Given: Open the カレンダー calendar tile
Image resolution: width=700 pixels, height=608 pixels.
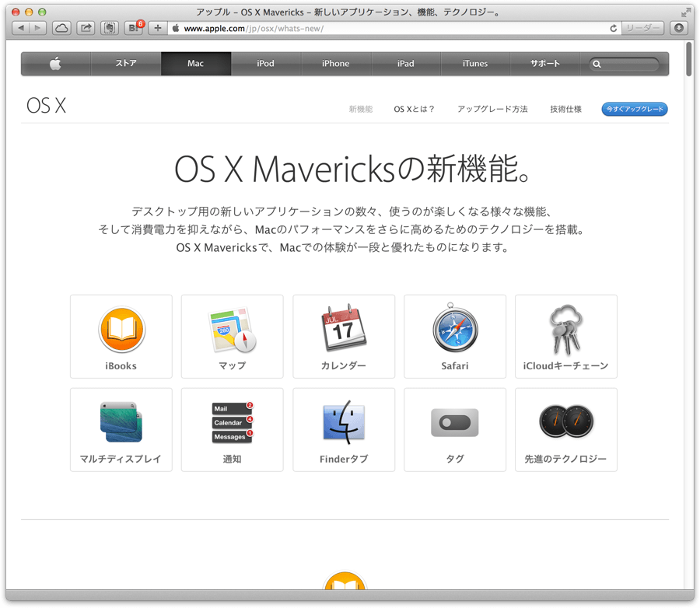Looking at the screenshot, I should (x=344, y=336).
